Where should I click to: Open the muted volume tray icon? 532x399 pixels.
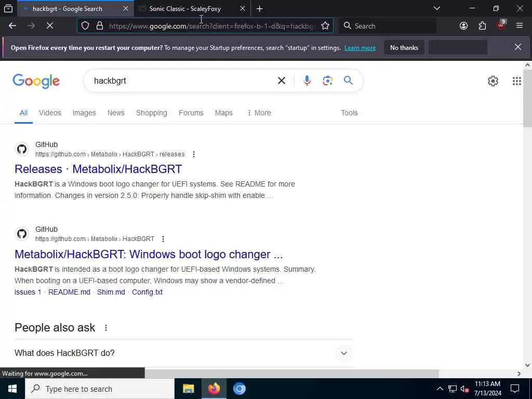tap(464, 389)
